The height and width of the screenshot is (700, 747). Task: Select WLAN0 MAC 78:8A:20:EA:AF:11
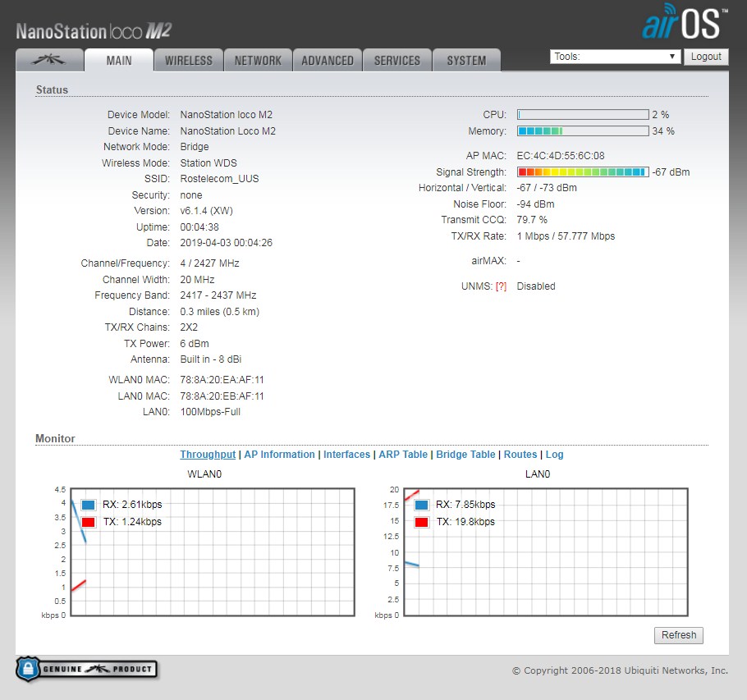click(222, 380)
